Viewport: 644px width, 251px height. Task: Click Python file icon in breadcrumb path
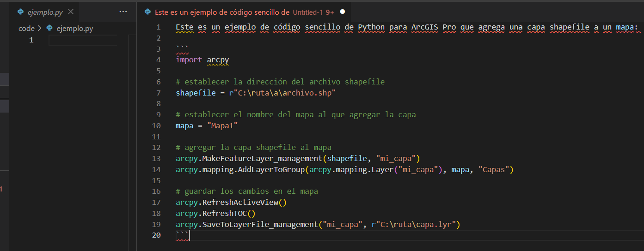[49, 29]
